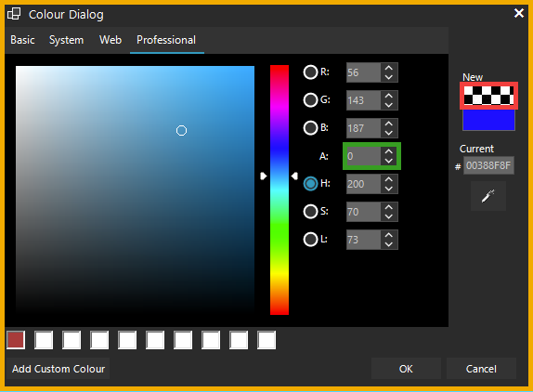Click the hex colour code field
533x392 pixels.
(x=488, y=165)
